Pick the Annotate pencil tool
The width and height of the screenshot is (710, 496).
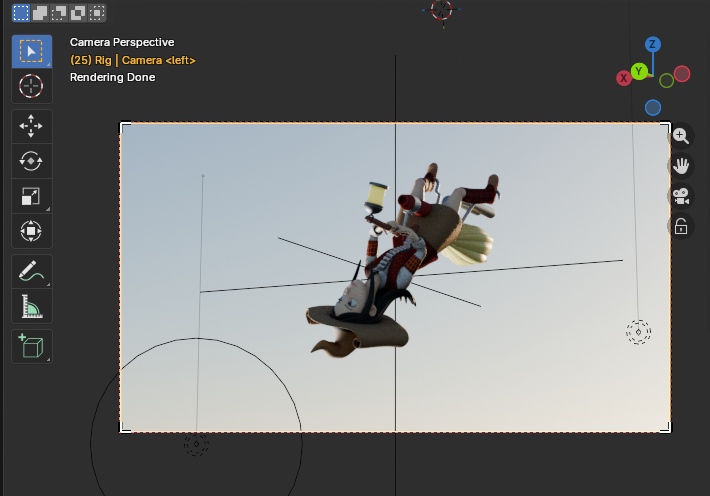coord(31,271)
